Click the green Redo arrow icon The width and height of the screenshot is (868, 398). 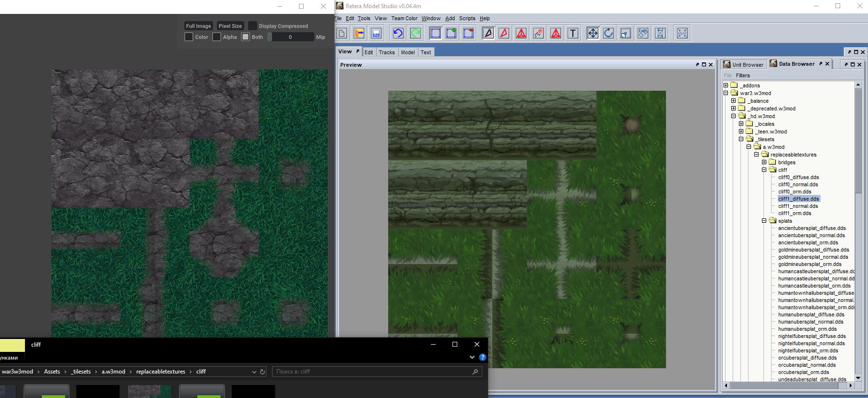coord(416,33)
